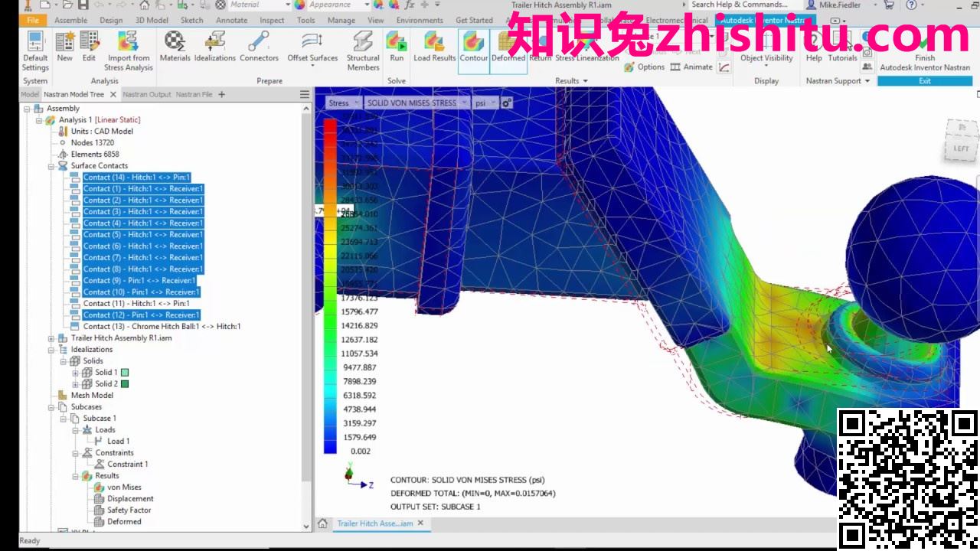Click the XY plot graph icon
The width and height of the screenshot is (980, 551).
pyautogui.click(x=724, y=67)
